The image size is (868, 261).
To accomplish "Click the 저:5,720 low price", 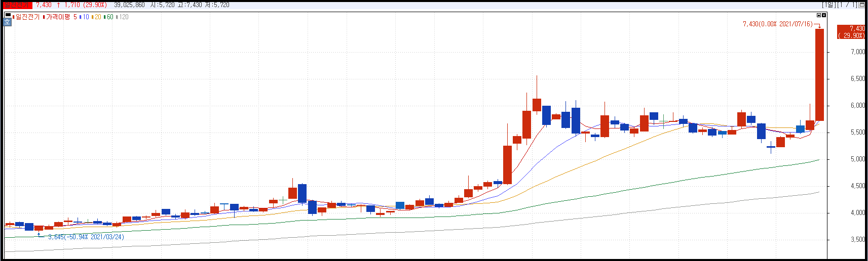I will [x=218, y=5].
